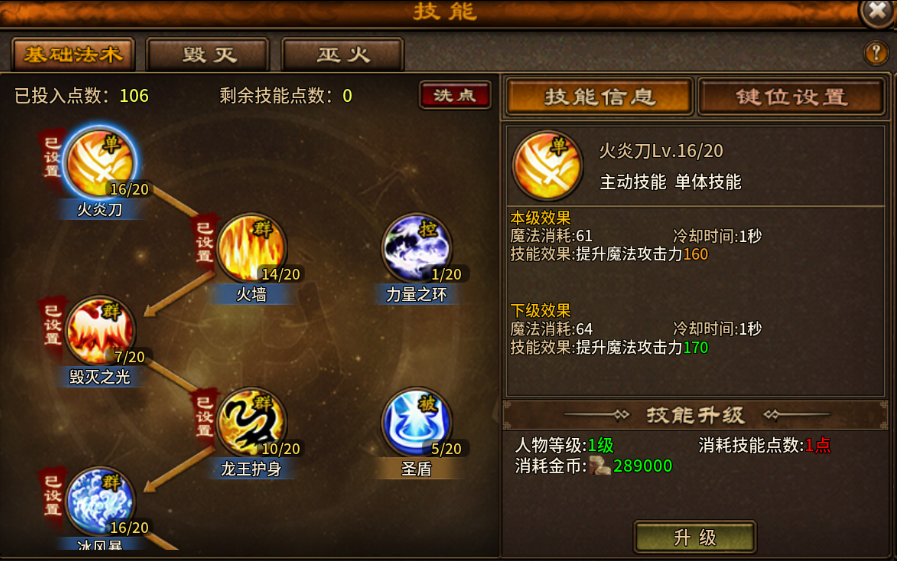The image size is (897, 561).
Task: Click the large 火炎刀 icon in info panel
Action: tap(547, 165)
